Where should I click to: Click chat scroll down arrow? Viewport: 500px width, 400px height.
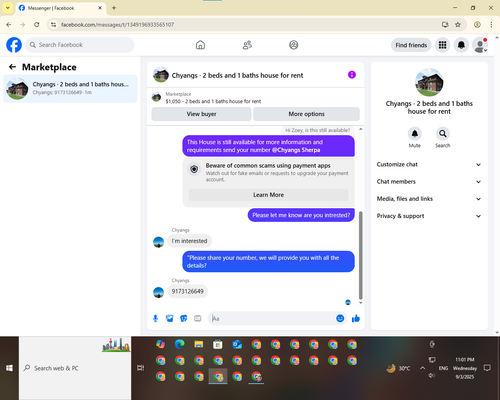tap(360, 303)
